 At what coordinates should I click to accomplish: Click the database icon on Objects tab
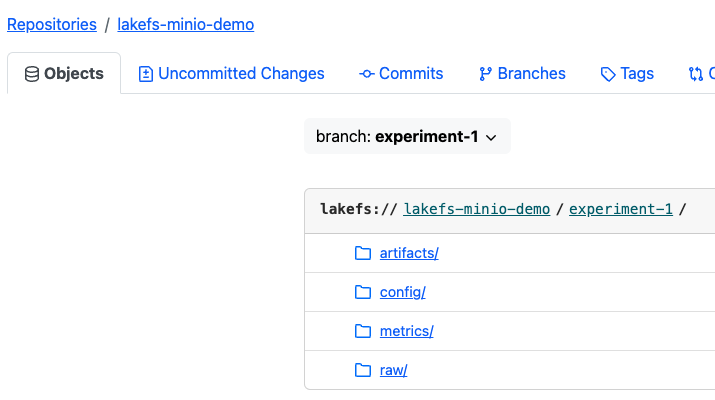pyautogui.click(x=32, y=74)
